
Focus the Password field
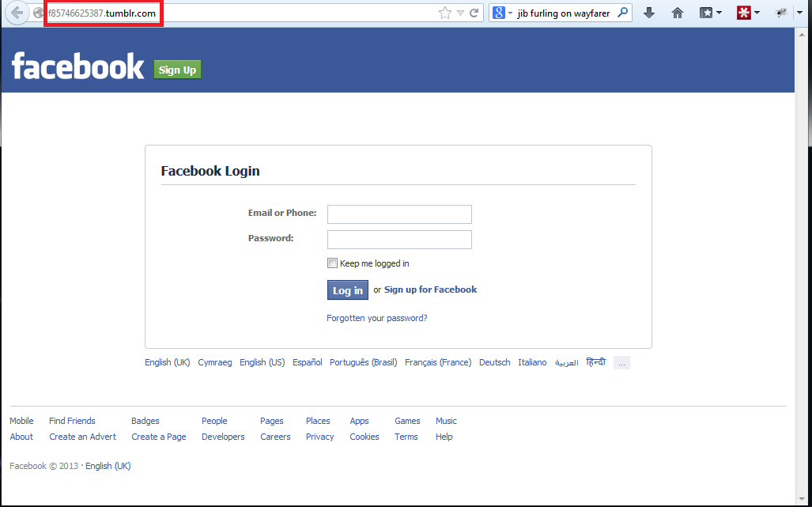click(399, 239)
